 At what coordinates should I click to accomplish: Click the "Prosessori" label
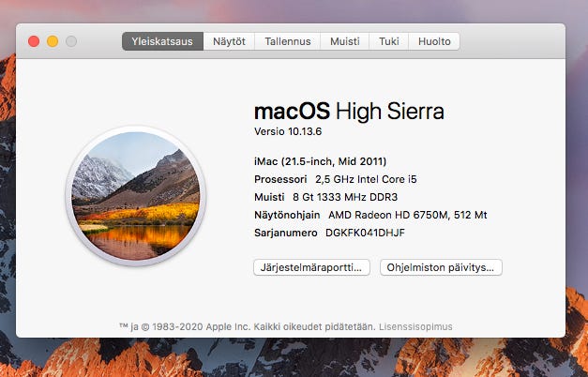280,179
